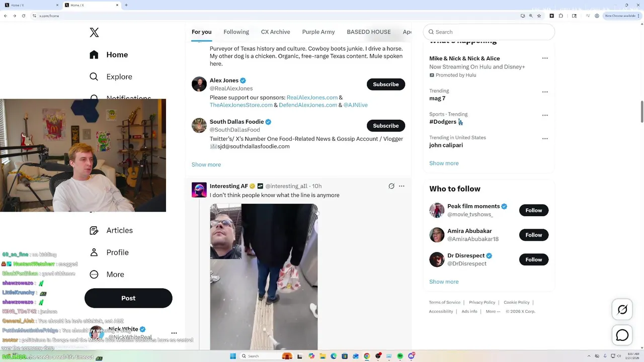Open the BASEDD HOUSE tab
This screenshot has width=644, height=362.
click(x=369, y=32)
